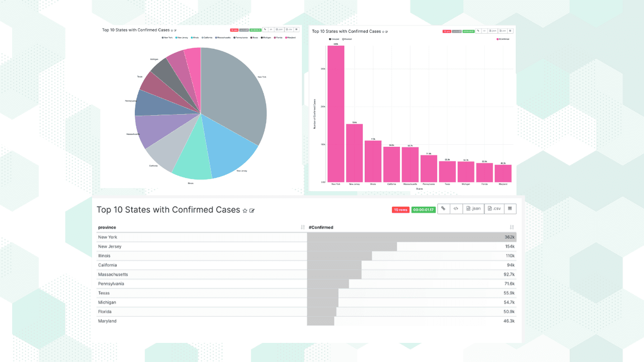View query code for the table chart
The height and width of the screenshot is (362, 644).
pyautogui.click(x=455, y=209)
